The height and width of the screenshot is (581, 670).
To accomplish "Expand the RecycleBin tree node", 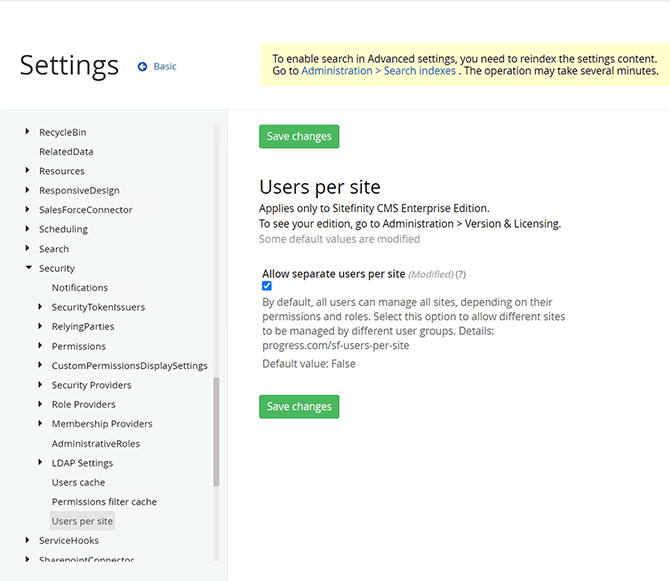I will [28, 132].
